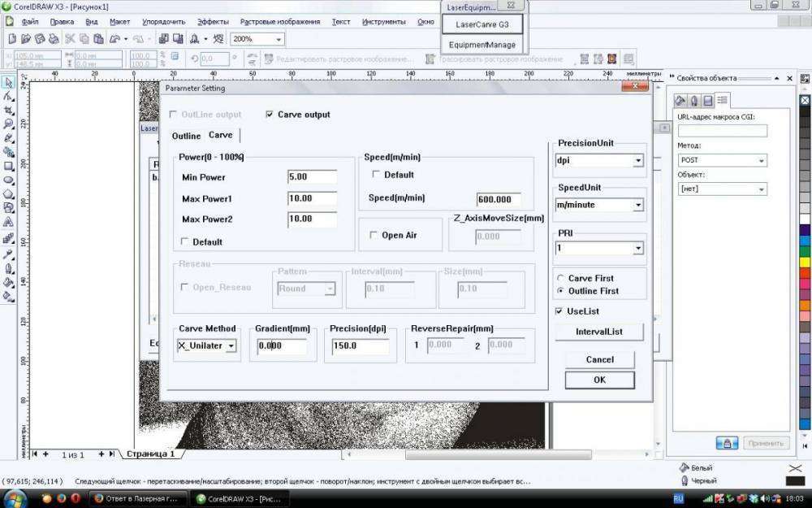812x508 pixels.
Task: Open the IntervalList button
Action: (599, 332)
